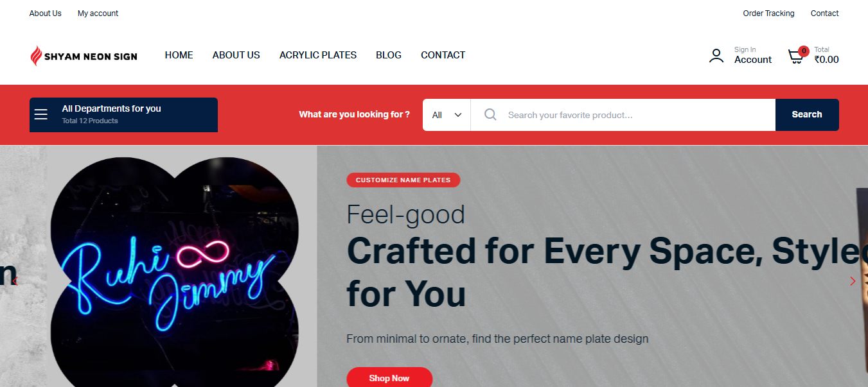Screen dimensions: 868x387
Task: Open the shopping cart icon
Action: [795, 56]
